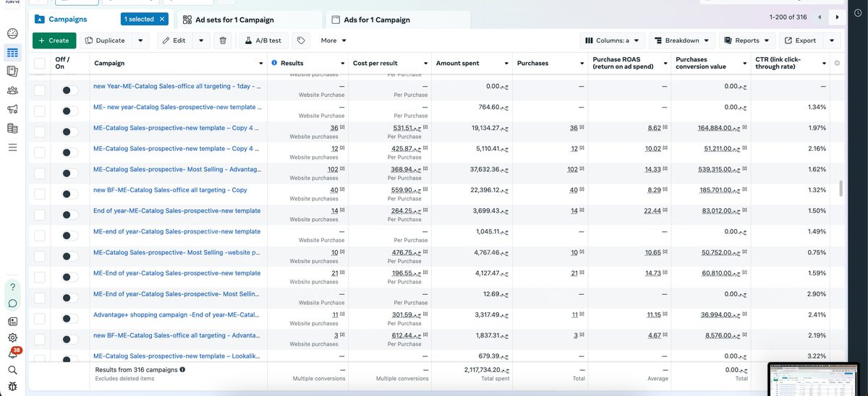868x396 pixels.
Task: Click the info icon beside 316 campaigns
Action: click(x=182, y=369)
